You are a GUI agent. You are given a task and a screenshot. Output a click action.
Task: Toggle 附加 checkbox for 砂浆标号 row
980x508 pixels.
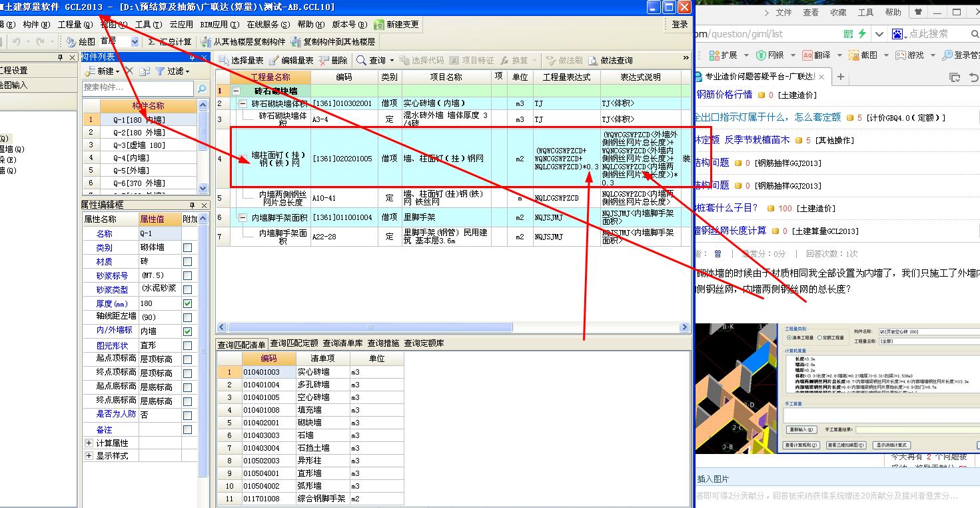[188, 275]
